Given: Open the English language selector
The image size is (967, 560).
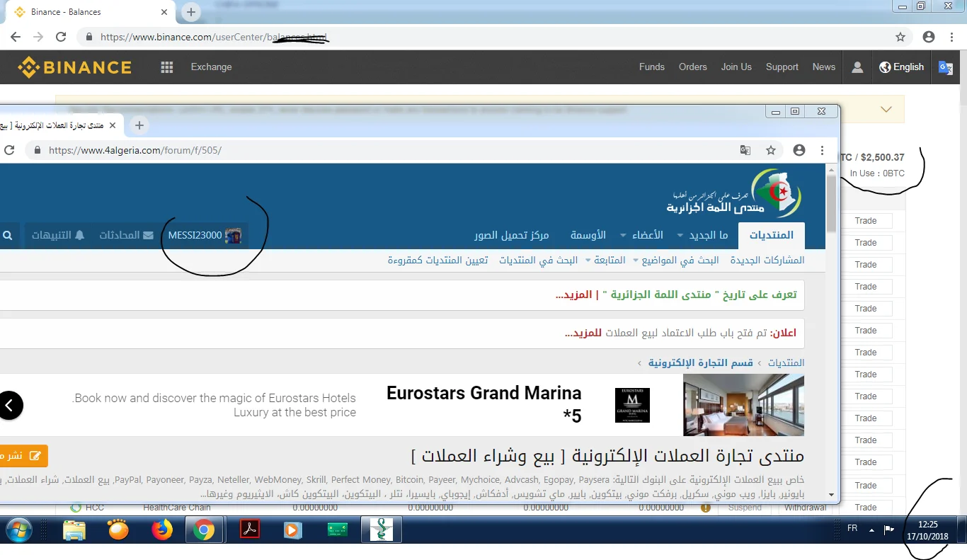Looking at the screenshot, I should click(x=901, y=67).
